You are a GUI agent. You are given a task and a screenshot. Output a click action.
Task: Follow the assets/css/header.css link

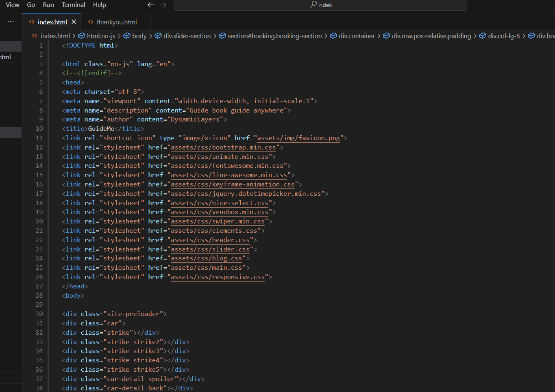tap(210, 240)
